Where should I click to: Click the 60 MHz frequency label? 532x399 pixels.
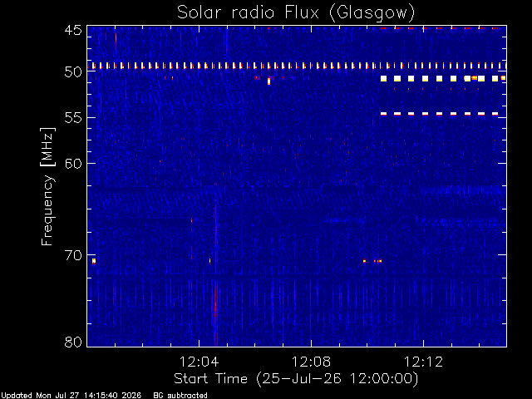tap(73, 163)
